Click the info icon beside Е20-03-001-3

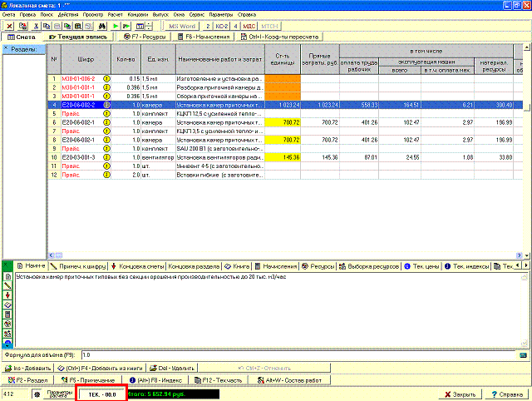(x=106, y=156)
